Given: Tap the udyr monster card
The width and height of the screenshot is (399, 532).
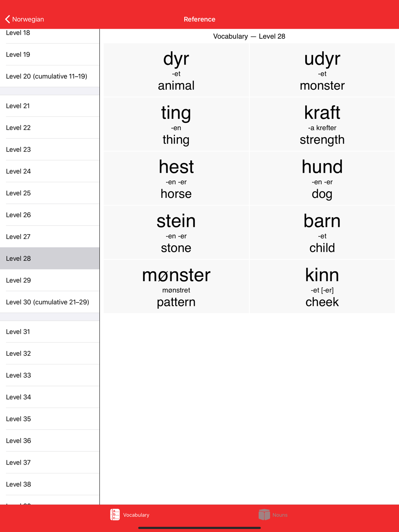Looking at the screenshot, I should click(322, 70).
